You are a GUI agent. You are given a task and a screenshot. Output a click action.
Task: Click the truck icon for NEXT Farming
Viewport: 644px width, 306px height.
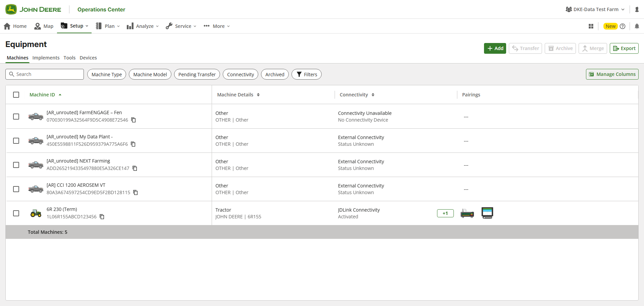[36, 165]
